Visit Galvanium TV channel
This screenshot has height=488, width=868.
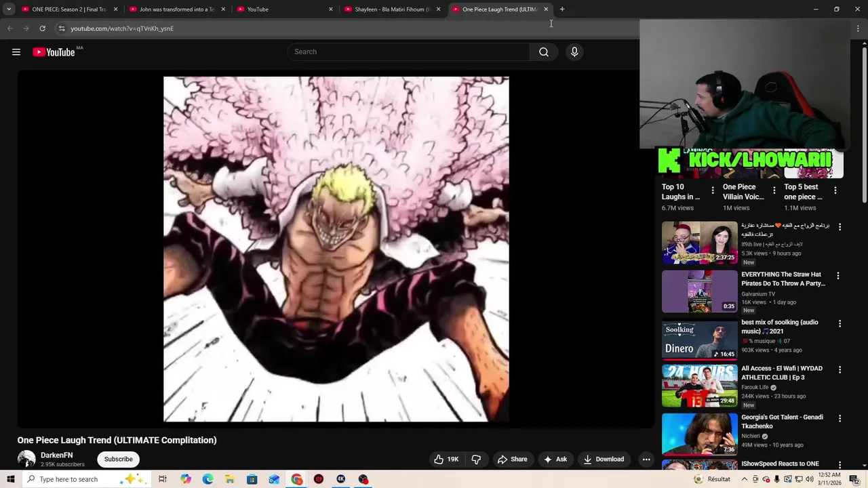pyautogui.click(x=758, y=294)
